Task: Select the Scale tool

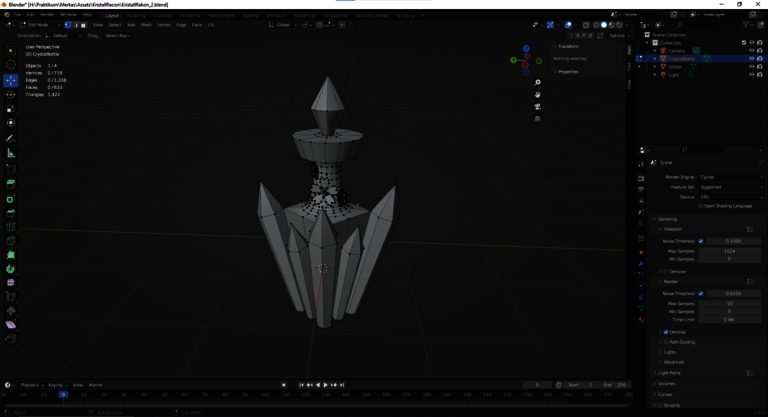Action: pos(11,109)
